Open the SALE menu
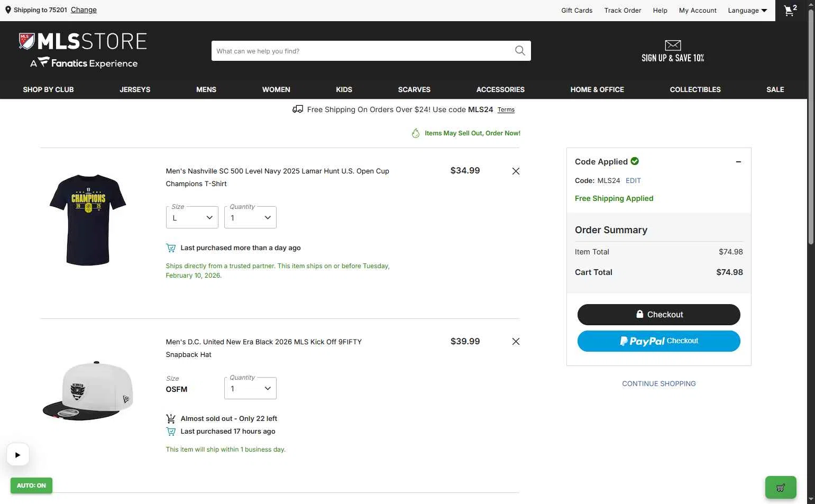The height and width of the screenshot is (504, 815). tap(775, 89)
